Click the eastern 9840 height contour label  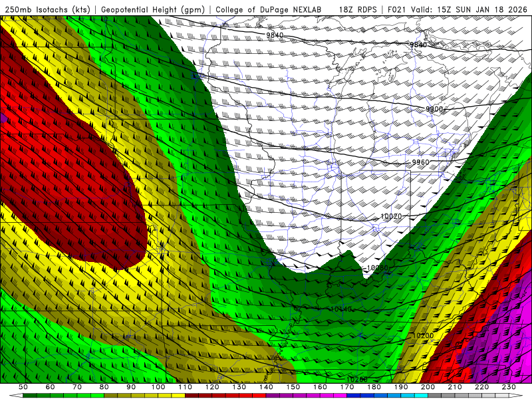[418, 45]
